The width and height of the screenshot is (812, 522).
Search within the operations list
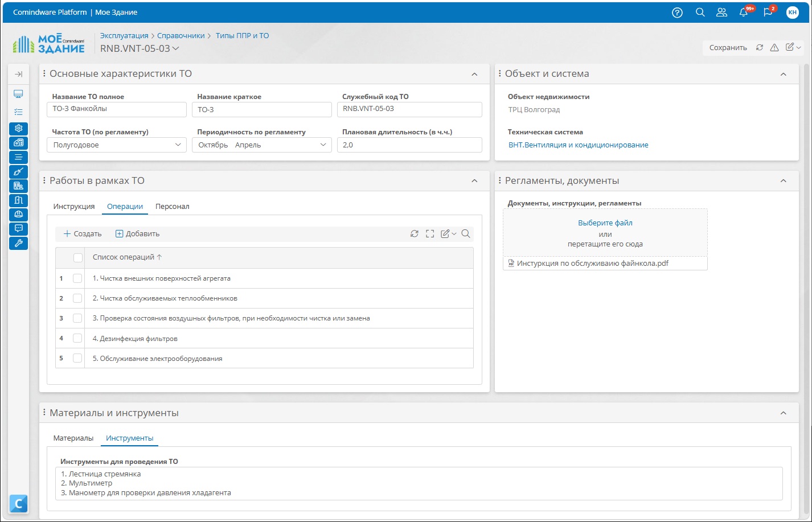click(x=466, y=234)
